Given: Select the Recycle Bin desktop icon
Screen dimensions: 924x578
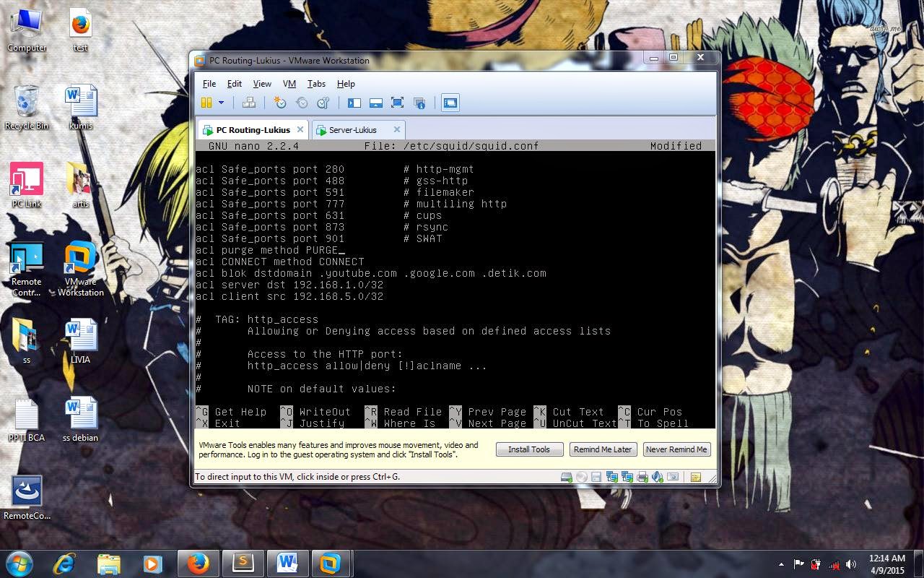Looking at the screenshot, I should pyautogui.click(x=27, y=107).
